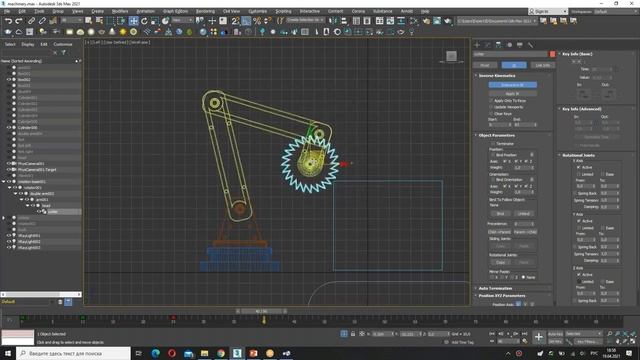
Task: Collapse Key Info (Basic) rollout
Action: click(577, 54)
